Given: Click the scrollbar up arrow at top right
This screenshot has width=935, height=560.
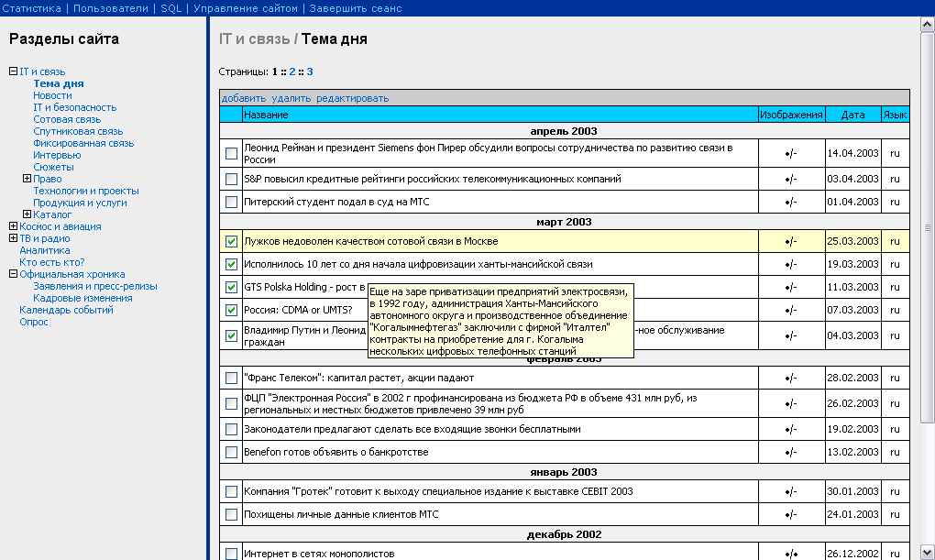Looking at the screenshot, I should 927,25.
